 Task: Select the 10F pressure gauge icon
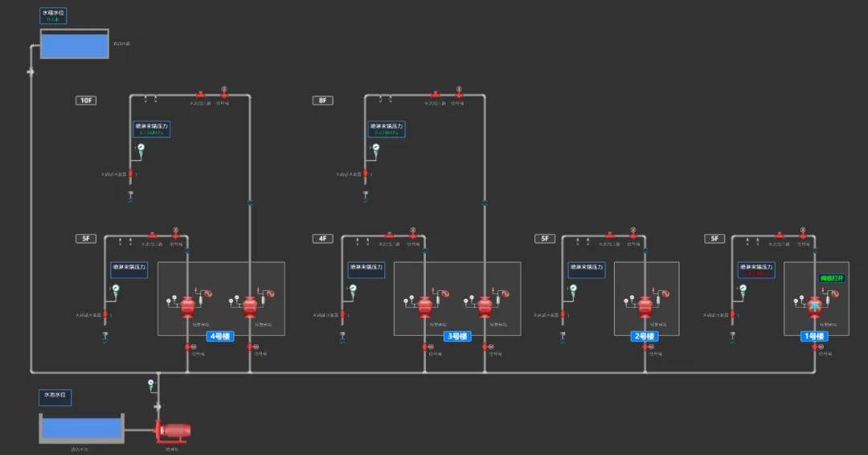(141, 147)
